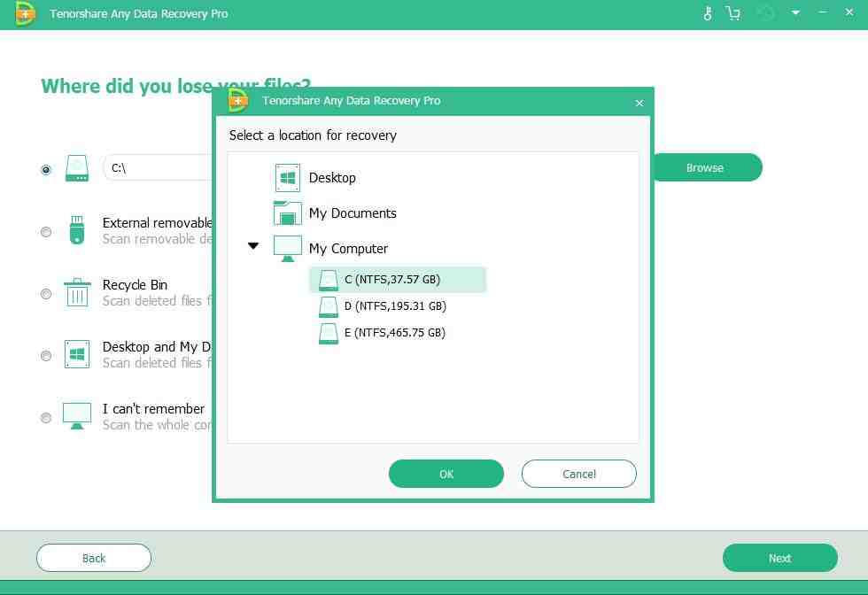The image size is (868, 595).
Task: Close the location selection dialog
Action: tap(639, 103)
